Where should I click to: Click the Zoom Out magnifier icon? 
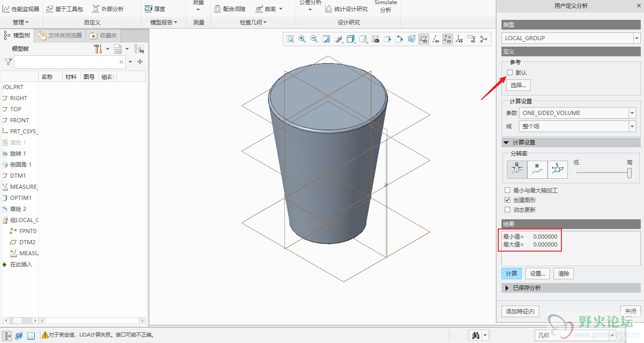pyautogui.click(x=314, y=39)
